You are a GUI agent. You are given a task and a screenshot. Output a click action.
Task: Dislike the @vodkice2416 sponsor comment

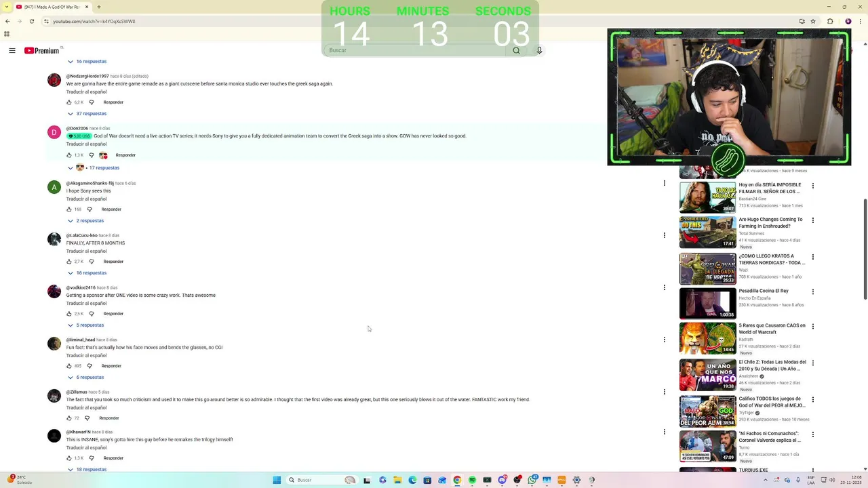pos(92,314)
